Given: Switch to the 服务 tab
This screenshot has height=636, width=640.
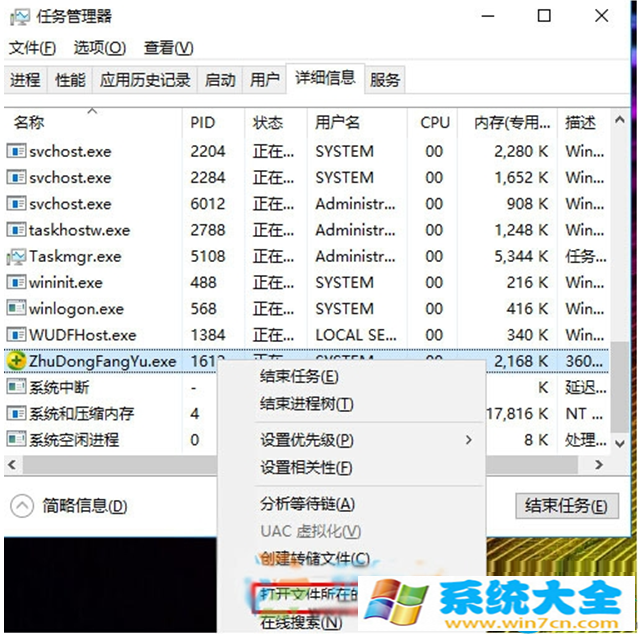Looking at the screenshot, I should 385,80.
